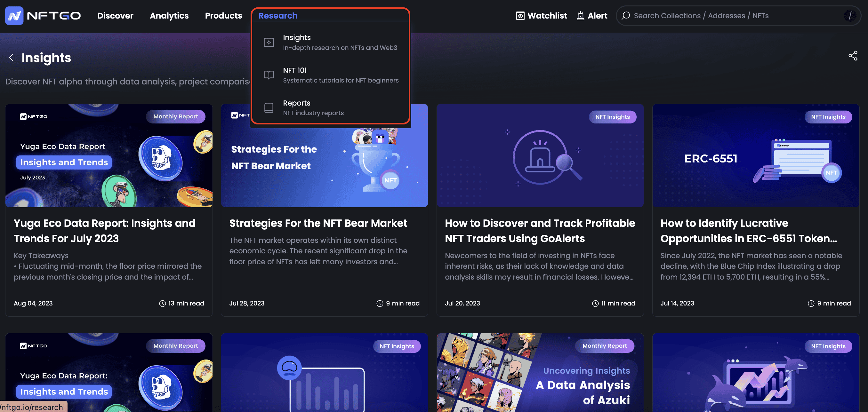Click the Jul 20, 2023 date text
868x412 pixels.
[462, 303]
